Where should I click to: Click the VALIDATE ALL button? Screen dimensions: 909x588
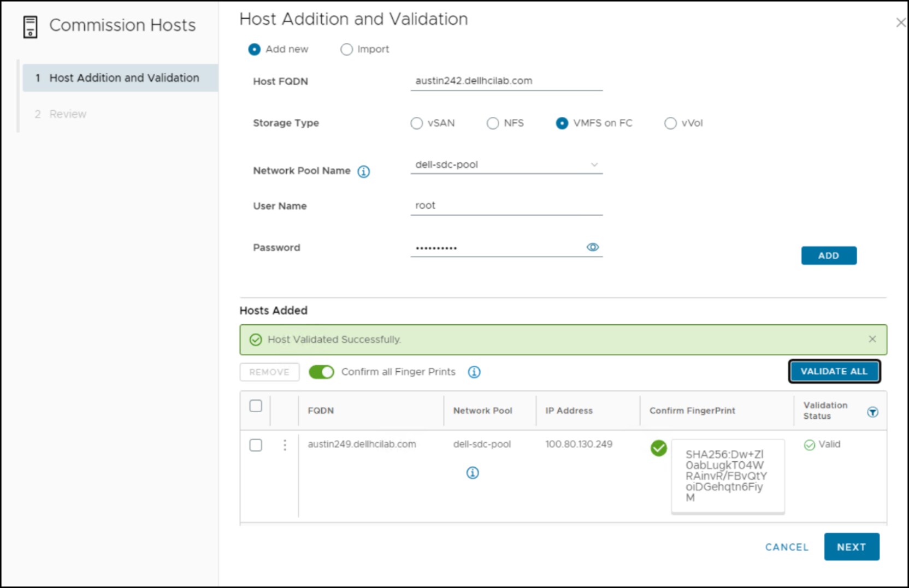[834, 371]
